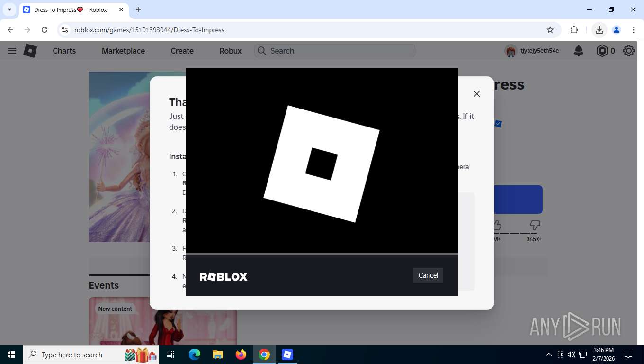The image size is (644, 364).
Task: Open Roblox settings gear
Action: pyautogui.click(x=629, y=51)
